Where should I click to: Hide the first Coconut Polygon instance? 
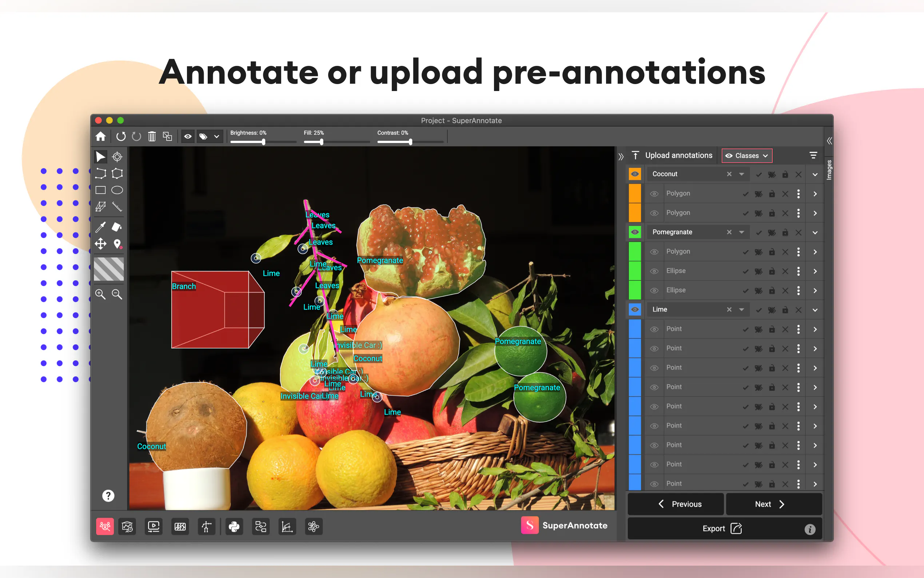[654, 194]
